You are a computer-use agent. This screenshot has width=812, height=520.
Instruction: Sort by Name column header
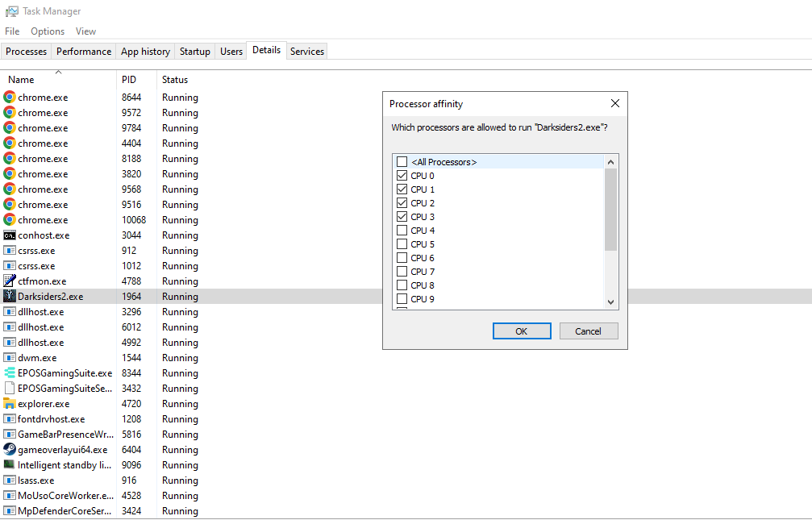click(x=59, y=79)
